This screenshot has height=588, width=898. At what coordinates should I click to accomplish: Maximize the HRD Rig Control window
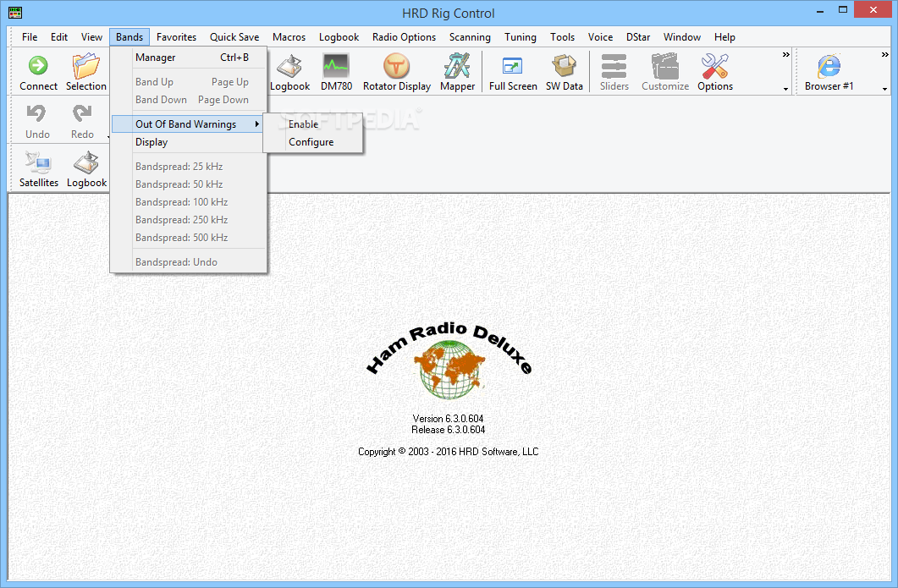(843, 10)
